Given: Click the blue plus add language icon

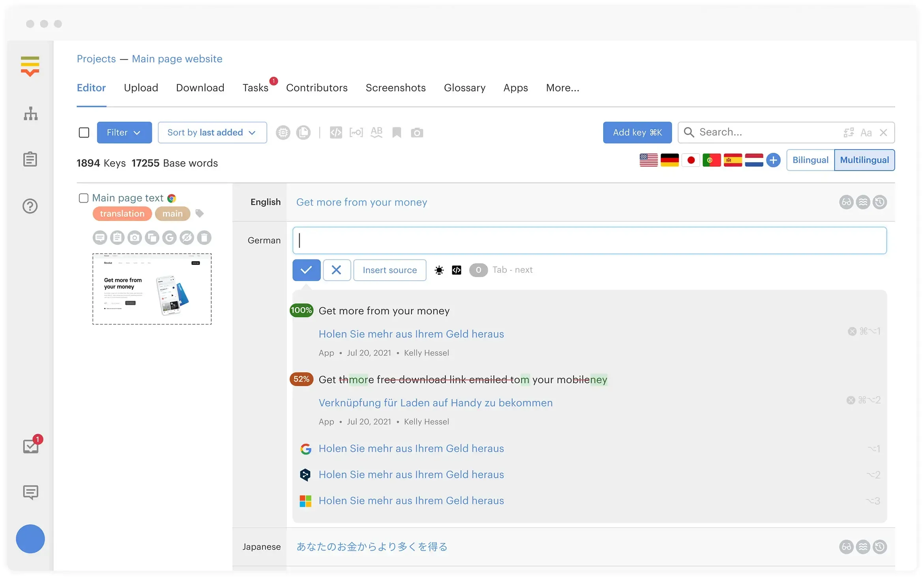Looking at the screenshot, I should (773, 160).
